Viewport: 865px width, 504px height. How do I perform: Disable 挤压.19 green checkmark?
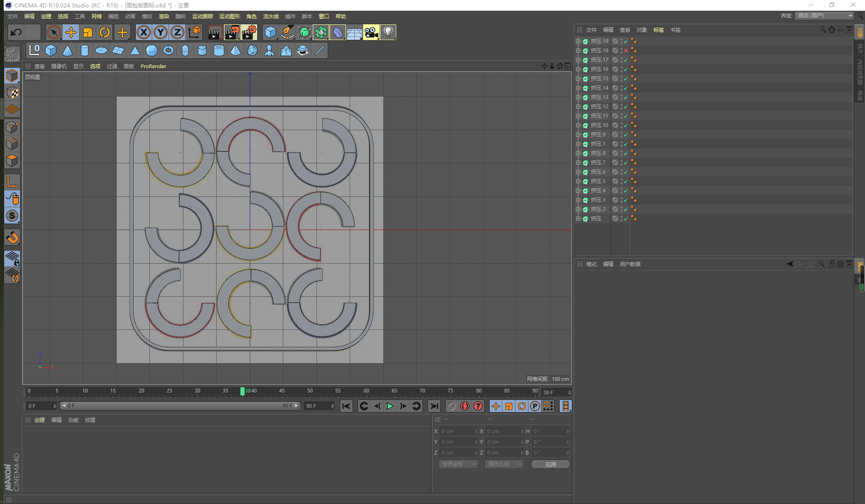coord(626,41)
